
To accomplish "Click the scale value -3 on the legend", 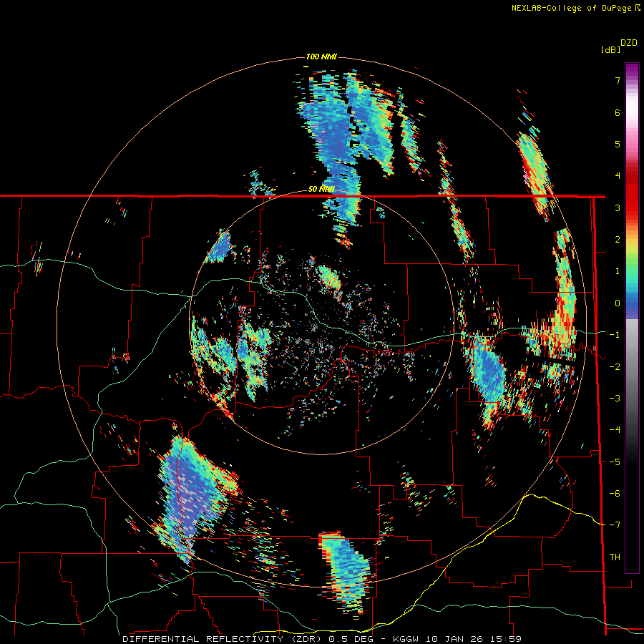I will click(615, 399).
